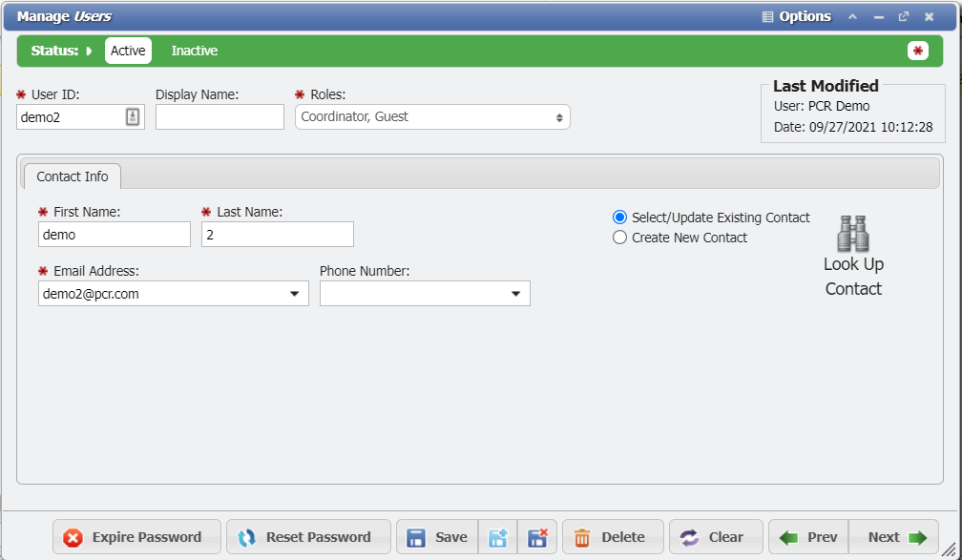Viewport: 962px width, 560px height.
Task: Pop out the Manage Users window
Action: point(904,16)
